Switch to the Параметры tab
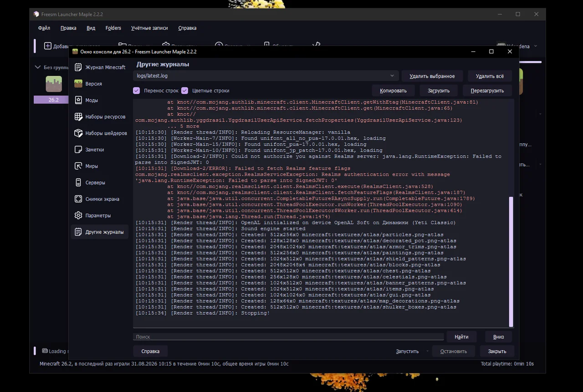Image resolution: width=583 pixels, height=392 pixels. click(x=99, y=215)
